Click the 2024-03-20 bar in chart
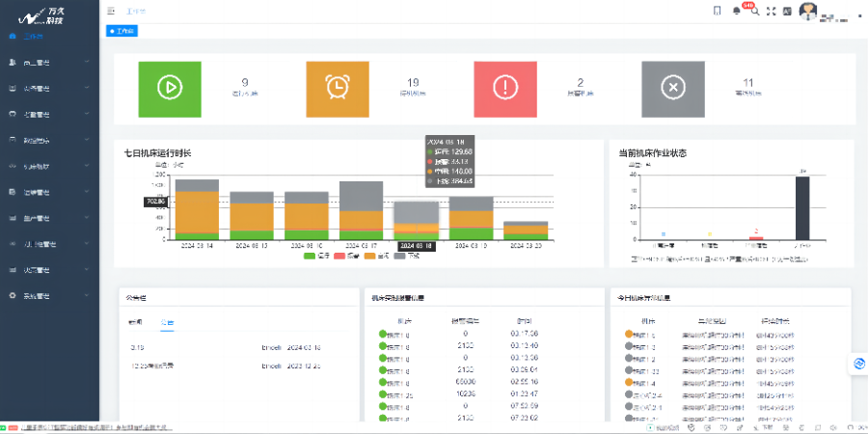Viewport: 868px width, 434px height. (x=526, y=231)
